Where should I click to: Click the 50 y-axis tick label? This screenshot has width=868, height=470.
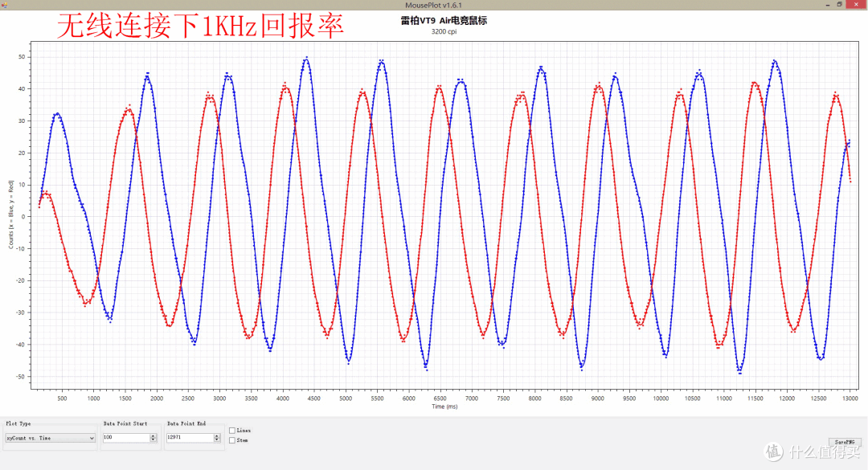tap(22, 57)
